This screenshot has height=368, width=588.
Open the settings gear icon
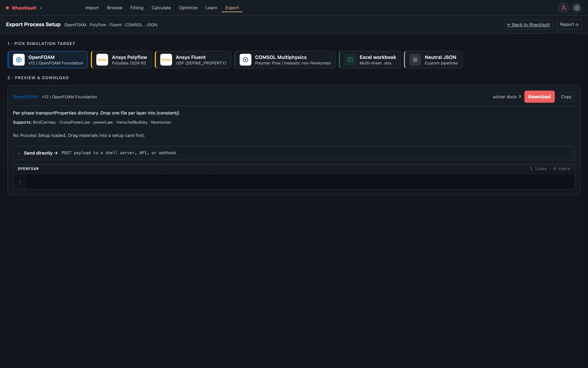577,8
